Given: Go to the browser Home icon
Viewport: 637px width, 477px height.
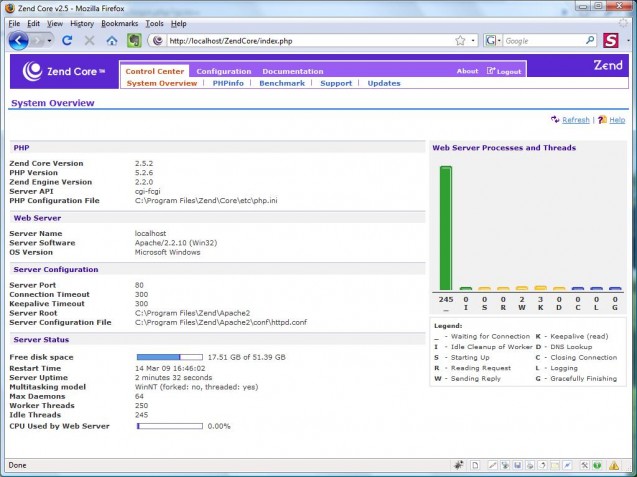Looking at the screenshot, I should click(112, 41).
